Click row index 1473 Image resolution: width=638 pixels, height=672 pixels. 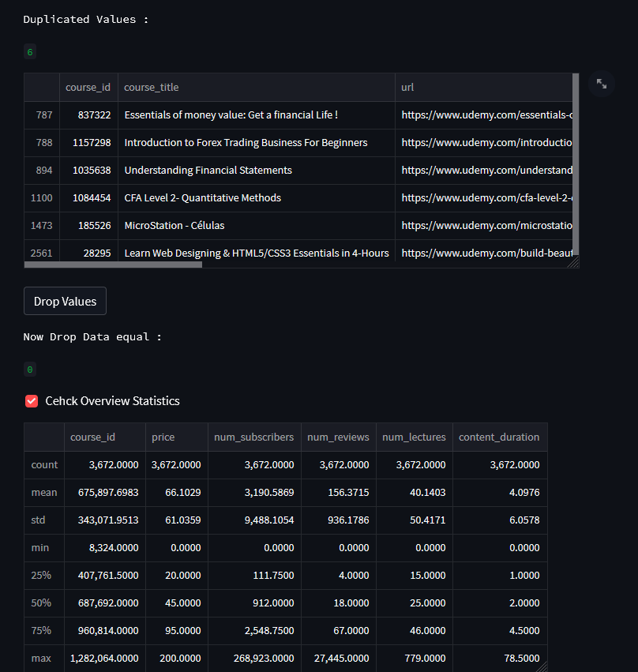[42, 226]
